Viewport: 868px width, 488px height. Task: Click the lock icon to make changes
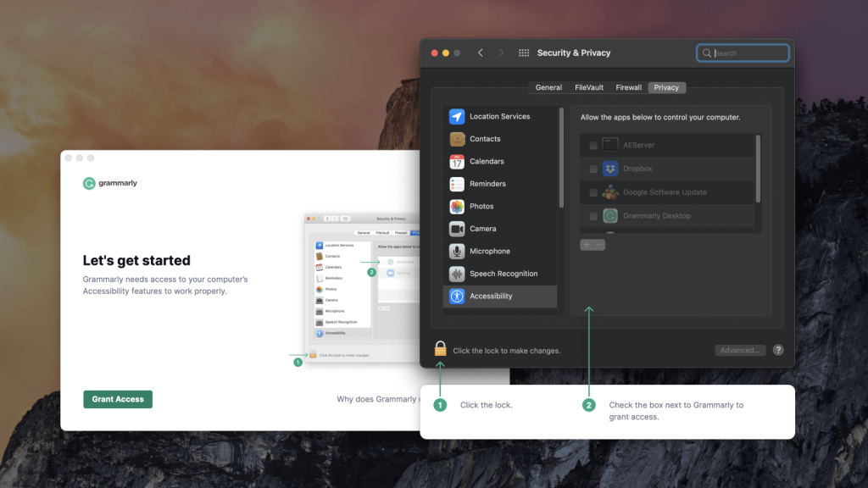(440, 349)
